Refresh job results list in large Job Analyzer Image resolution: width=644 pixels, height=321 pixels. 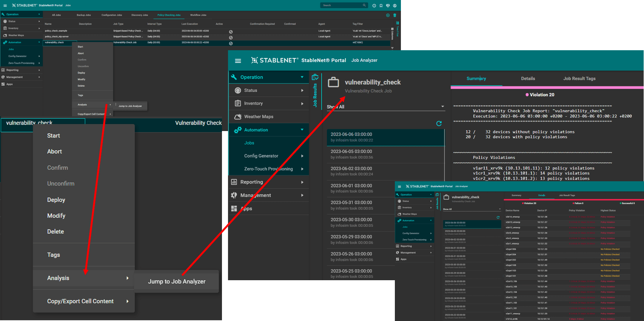pos(439,123)
